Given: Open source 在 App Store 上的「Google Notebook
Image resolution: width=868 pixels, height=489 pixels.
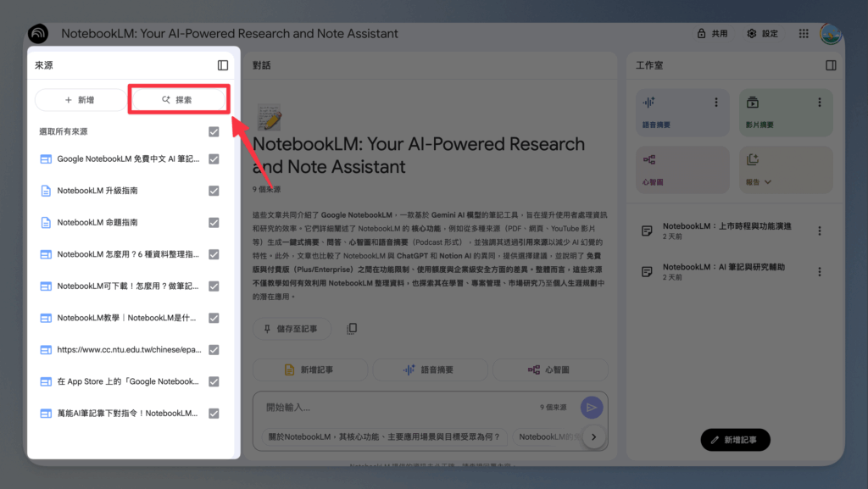Looking at the screenshot, I should tap(128, 381).
